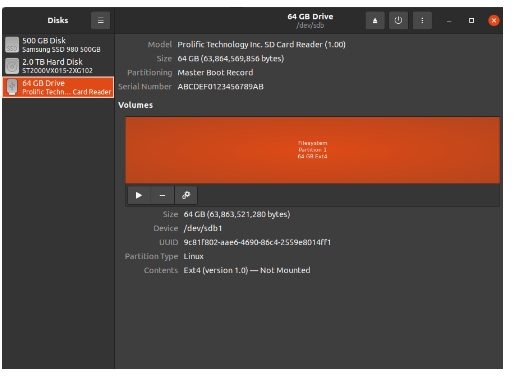This screenshot has width=530, height=390.
Task: Select the 2.0 TB Hard Disk entry
Action: coord(58,66)
